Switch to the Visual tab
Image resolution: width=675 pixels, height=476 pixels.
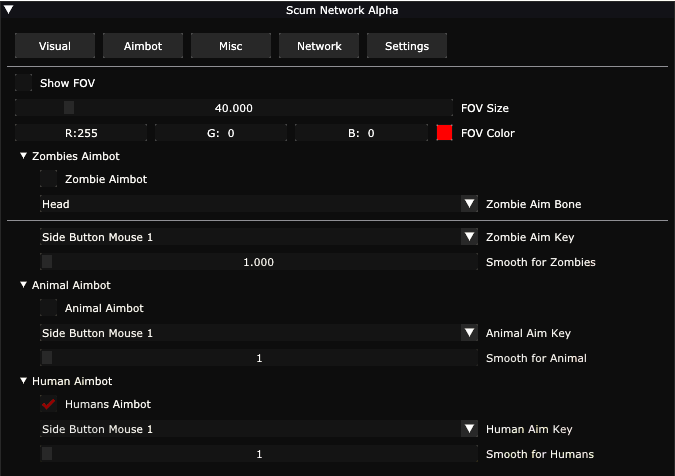pos(55,46)
